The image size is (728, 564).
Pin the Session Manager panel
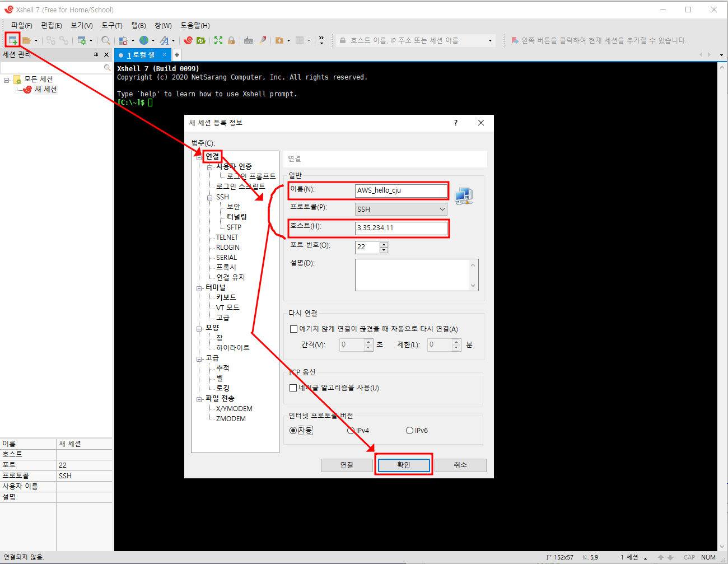pos(96,54)
